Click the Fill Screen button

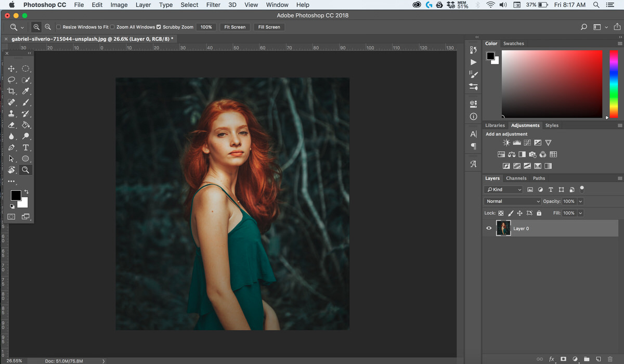(x=269, y=27)
